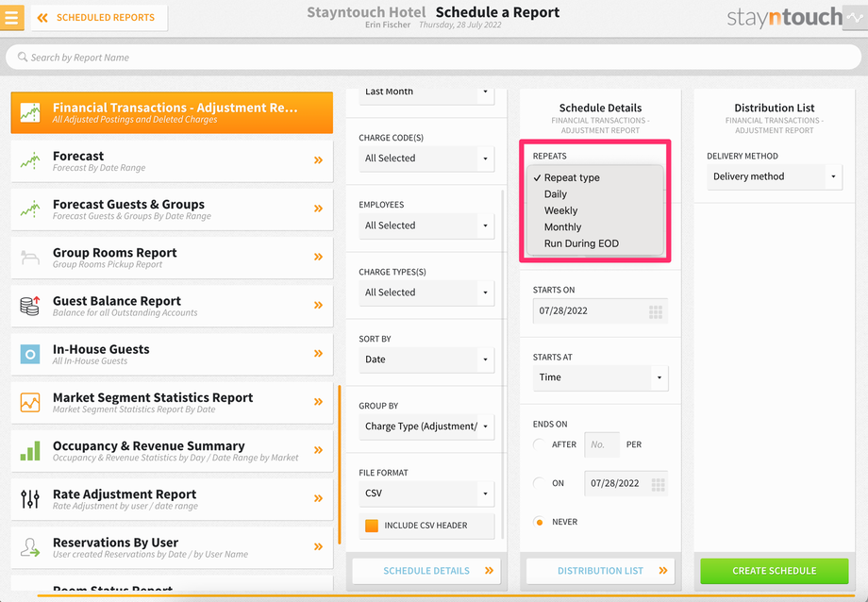The height and width of the screenshot is (602, 868).
Task: Open the hamburger menu icon
Action: click(11, 17)
